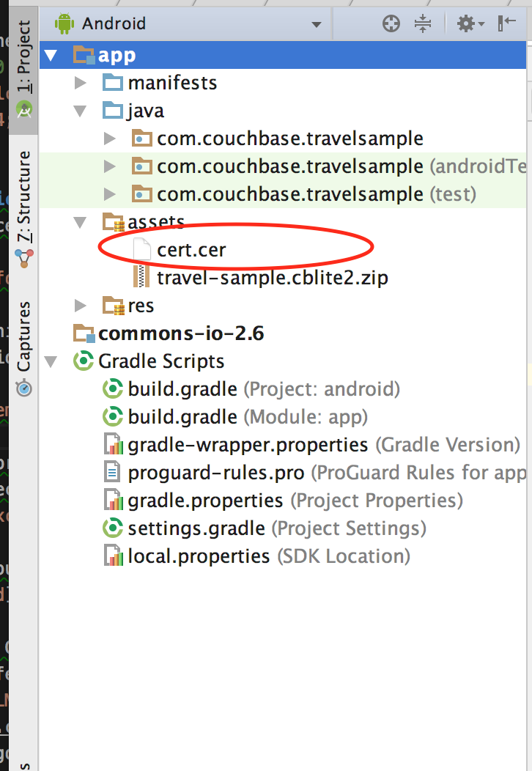Expand the com.couchbase.travelsample (test) package
532x771 pixels.
coord(110,194)
